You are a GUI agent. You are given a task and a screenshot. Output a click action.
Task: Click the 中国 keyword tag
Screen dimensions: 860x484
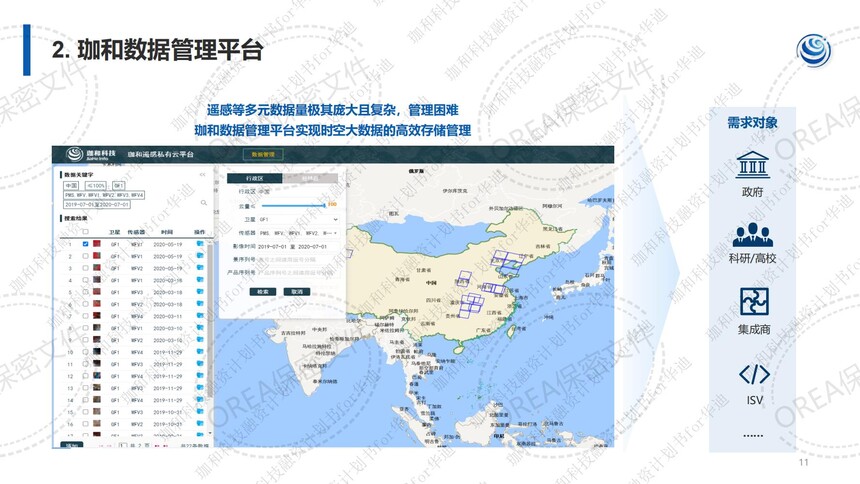click(x=72, y=185)
